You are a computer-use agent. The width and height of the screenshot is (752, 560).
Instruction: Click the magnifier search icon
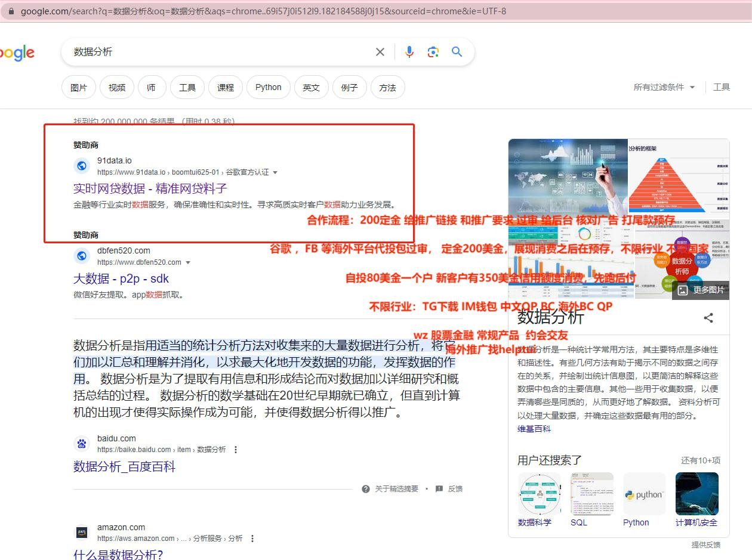pos(457,52)
